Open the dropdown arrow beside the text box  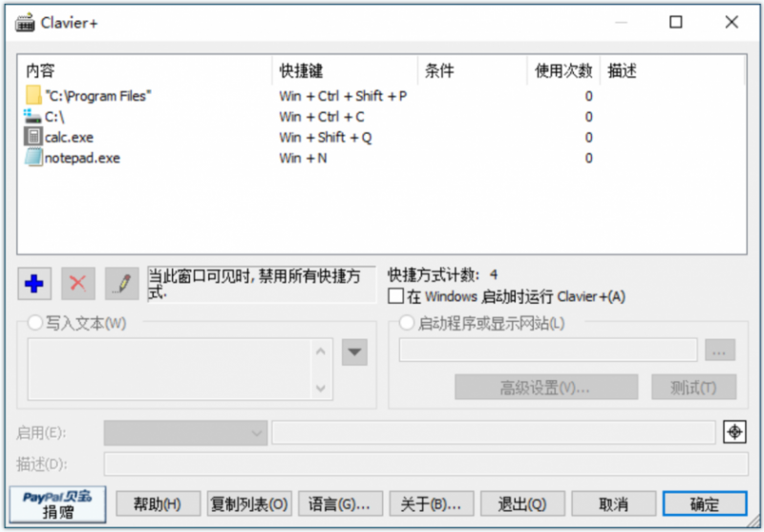pos(354,351)
